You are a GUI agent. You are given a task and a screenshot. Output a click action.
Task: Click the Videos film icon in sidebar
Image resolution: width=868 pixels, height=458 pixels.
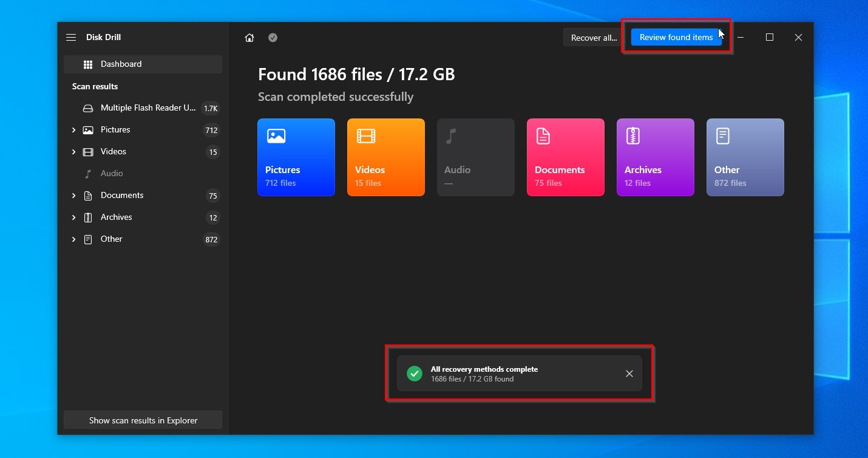pyautogui.click(x=88, y=152)
